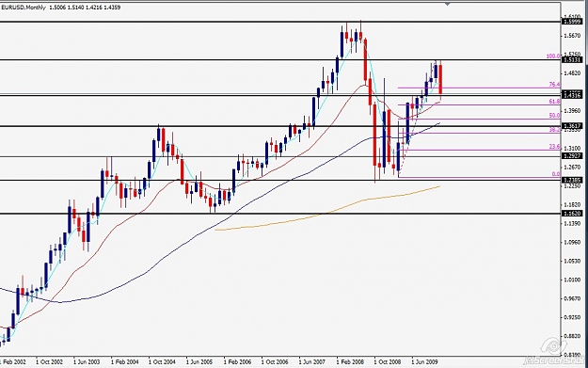The height and width of the screenshot is (368, 588).
Task: Click the 1 Feb 2008 date label
Action: pyautogui.click(x=350, y=362)
